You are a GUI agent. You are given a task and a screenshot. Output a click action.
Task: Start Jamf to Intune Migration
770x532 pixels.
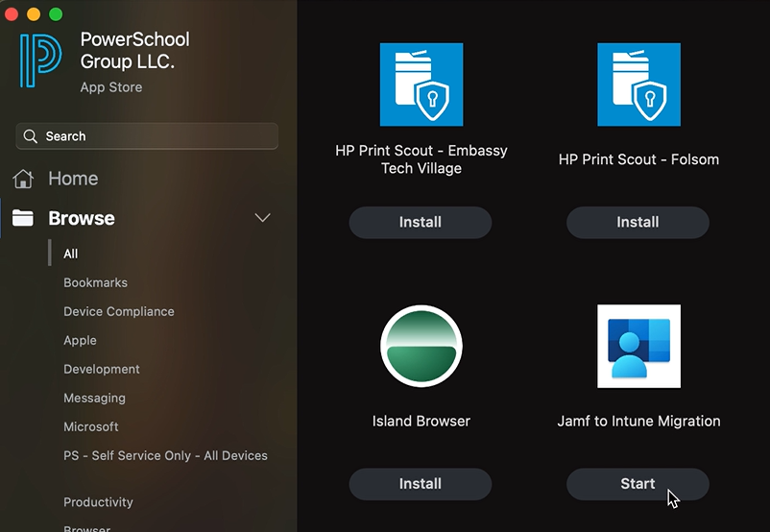click(638, 484)
